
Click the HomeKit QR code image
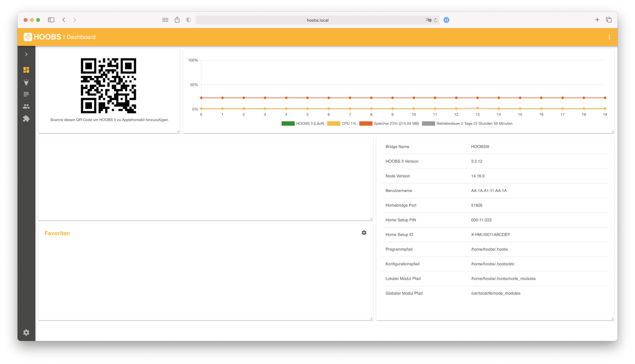point(109,86)
